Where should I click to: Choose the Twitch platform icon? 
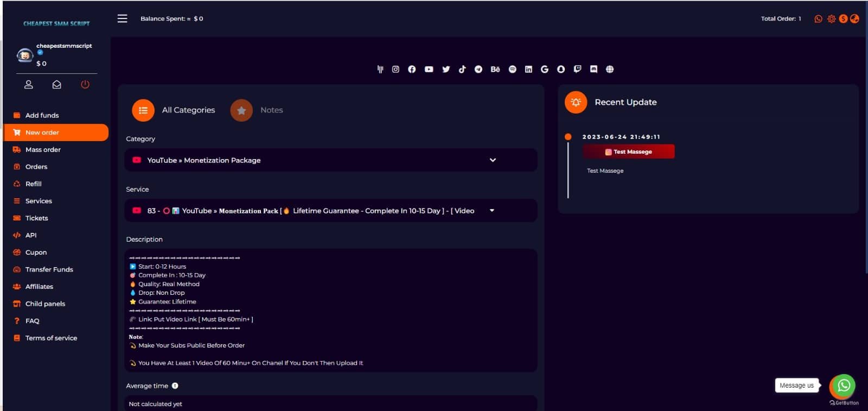(577, 69)
